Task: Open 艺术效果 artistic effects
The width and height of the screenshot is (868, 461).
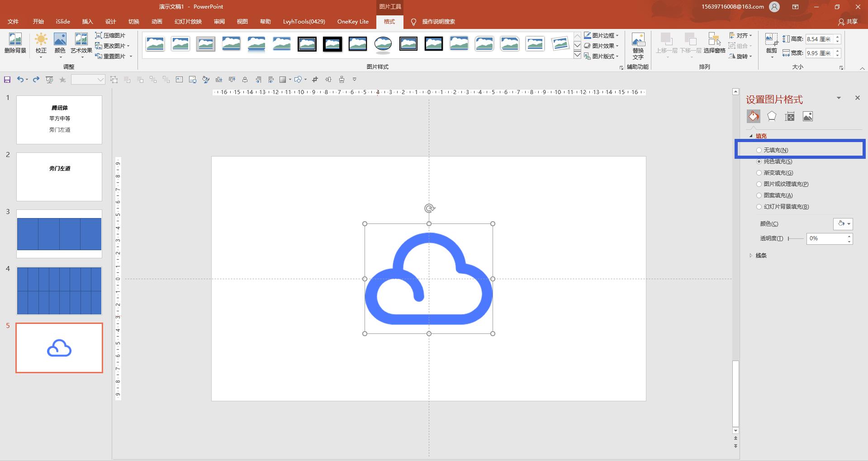Action: click(81, 45)
